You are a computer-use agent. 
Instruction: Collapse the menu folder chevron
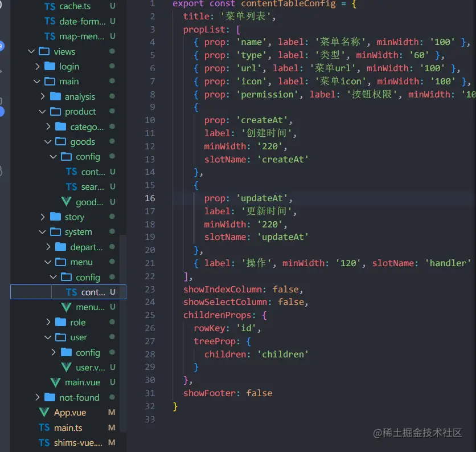(x=48, y=262)
